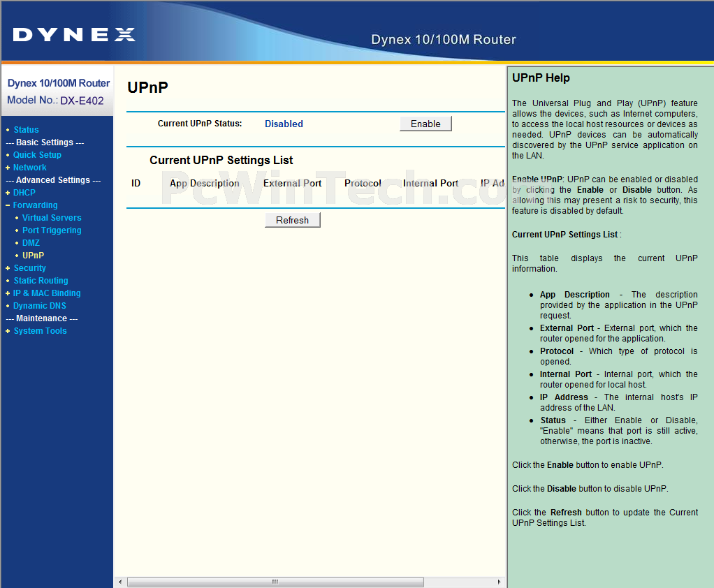Click the Dynex logo in header
The height and width of the screenshot is (588, 714).
74,35
